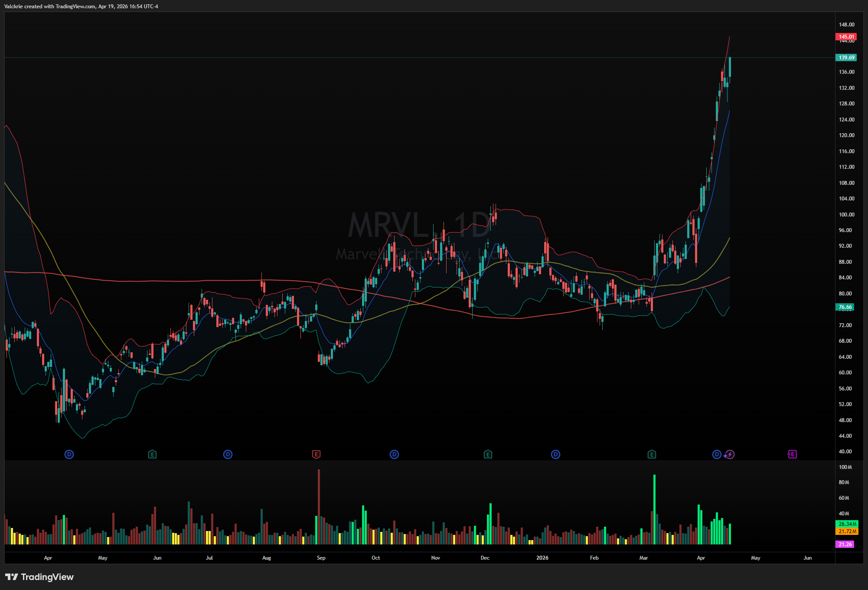Click the TradingView logo at bottom left

pyautogui.click(x=39, y=577)
